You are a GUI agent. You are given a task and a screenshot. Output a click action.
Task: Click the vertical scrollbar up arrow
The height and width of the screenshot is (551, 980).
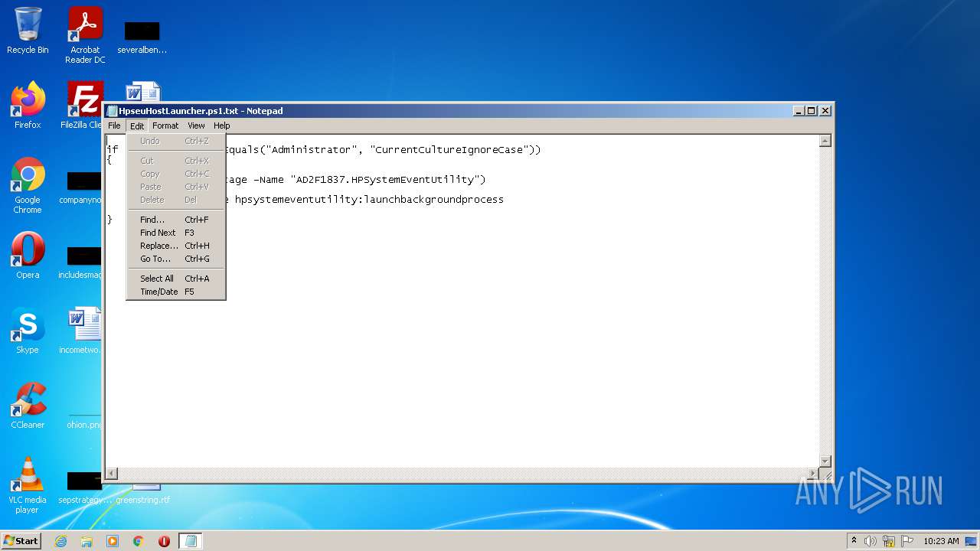pyautogui.click(x=825, y=141)
